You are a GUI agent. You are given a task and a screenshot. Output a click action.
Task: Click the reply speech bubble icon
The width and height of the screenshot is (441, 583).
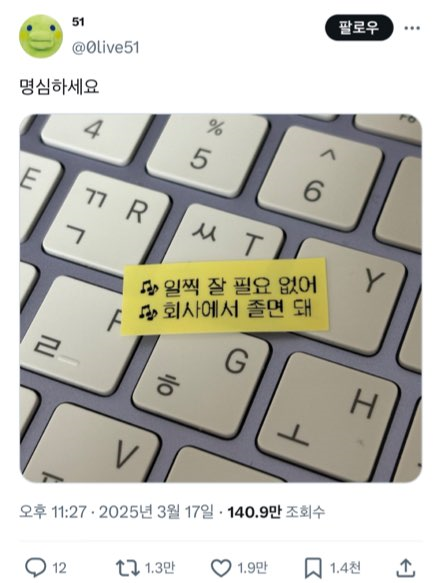click(x=35, y=568)
